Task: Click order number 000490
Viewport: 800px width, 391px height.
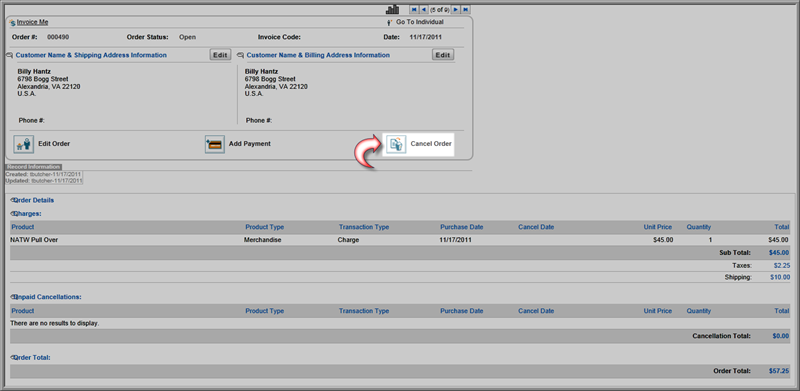Action: 58,37
